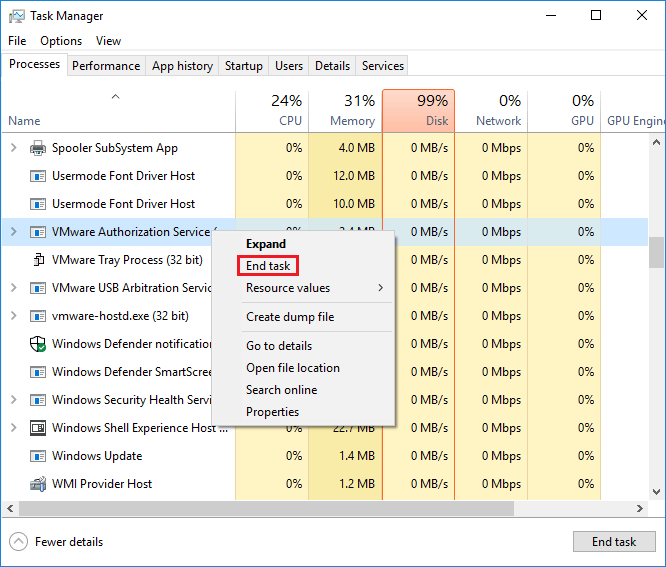Select the VMware Tray Process (32 bit) name
This screenshot has width=666, height=567.
(x=127, y=260)
